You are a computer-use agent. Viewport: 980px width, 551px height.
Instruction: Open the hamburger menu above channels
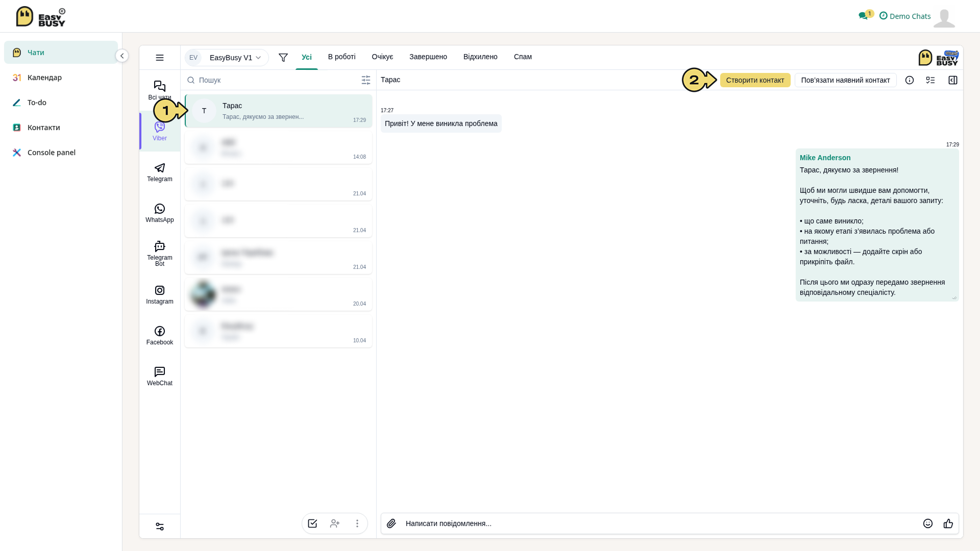[x=160, y=58]
